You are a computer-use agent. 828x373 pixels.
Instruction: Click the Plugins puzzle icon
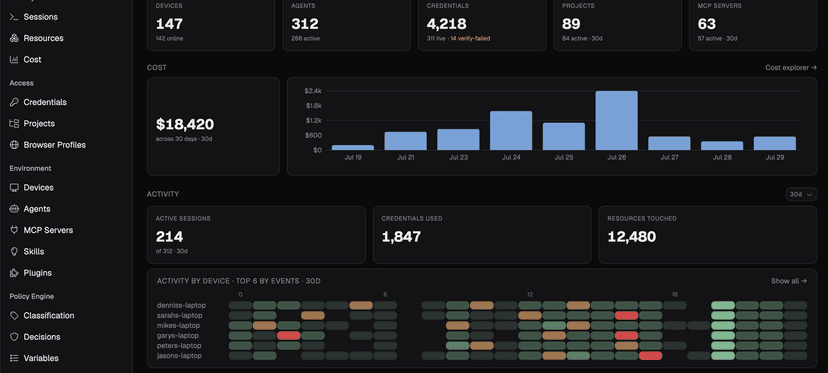(x=14, y=273)
